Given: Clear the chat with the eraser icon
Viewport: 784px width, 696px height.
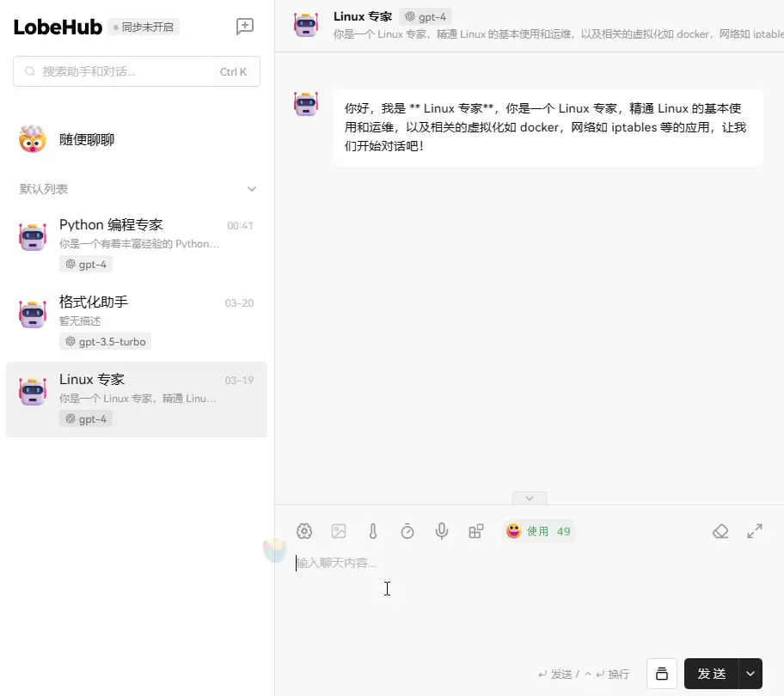Looking at the screenshot, I should pos(720,531).
